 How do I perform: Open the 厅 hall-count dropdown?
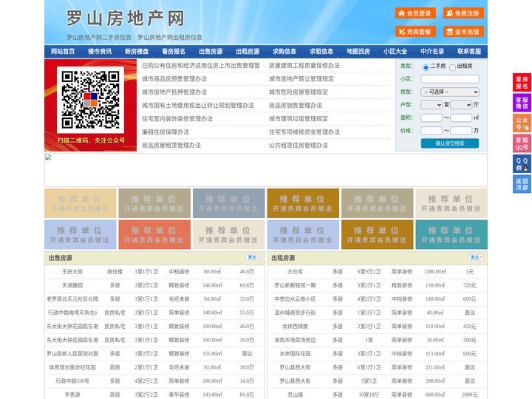click(461, 105)
